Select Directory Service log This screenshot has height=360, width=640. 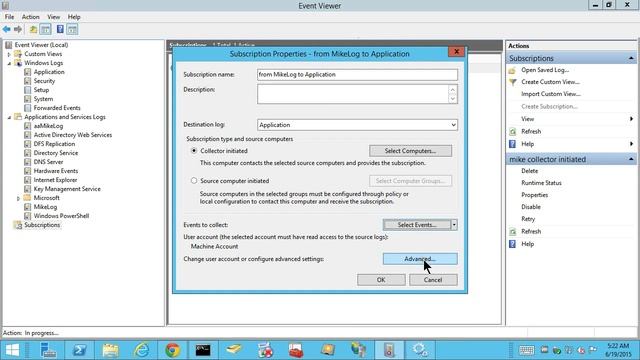[56, 153]
